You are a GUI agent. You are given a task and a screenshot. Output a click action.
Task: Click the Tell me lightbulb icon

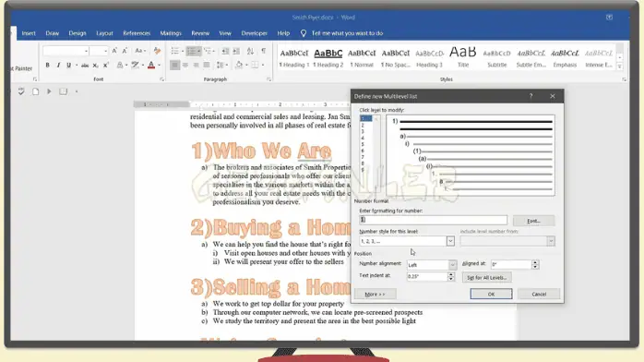pos(304,33)
